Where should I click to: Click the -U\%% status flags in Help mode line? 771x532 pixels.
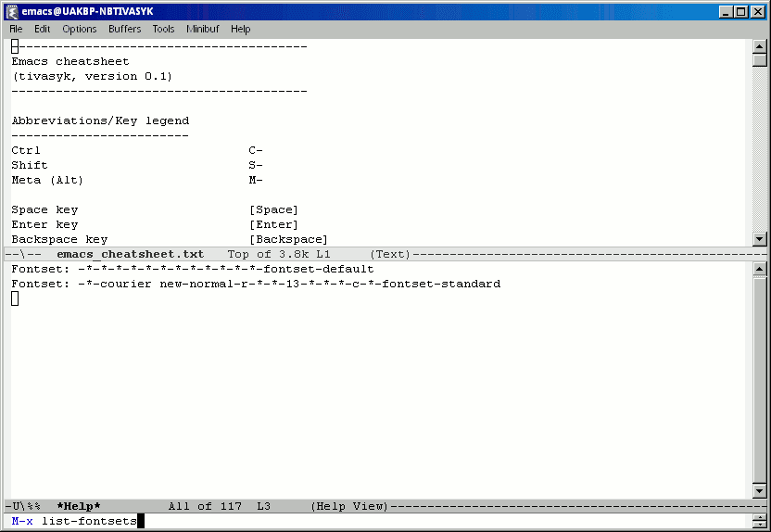23,506
